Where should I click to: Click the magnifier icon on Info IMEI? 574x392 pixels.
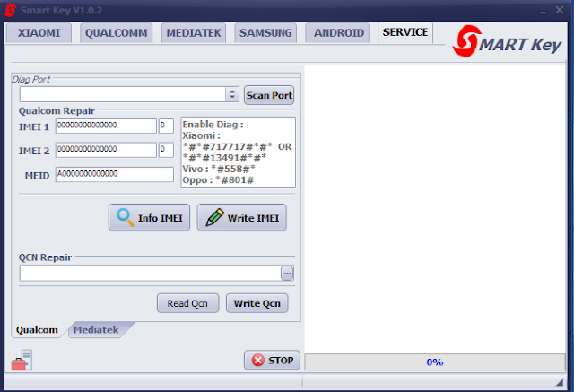[125, 217]
